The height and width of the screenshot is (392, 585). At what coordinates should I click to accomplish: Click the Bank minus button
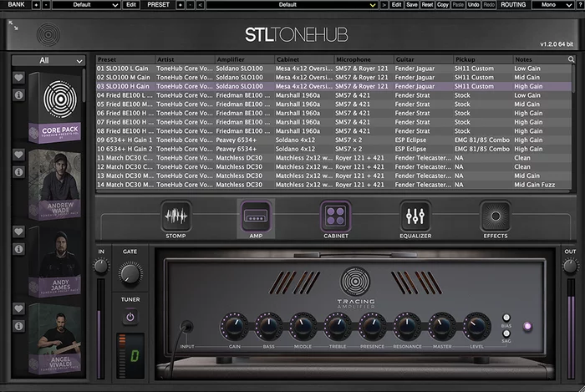[46, 5]
